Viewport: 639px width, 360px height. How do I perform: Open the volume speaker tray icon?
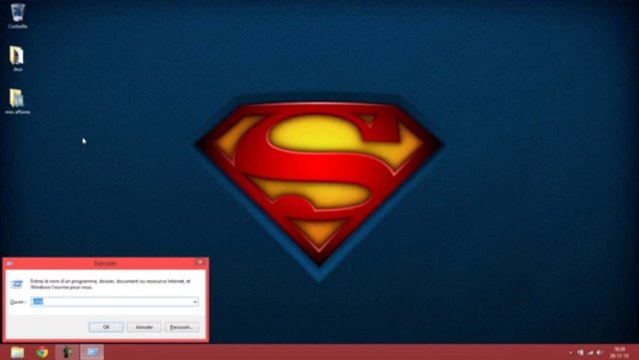tap(599, 353)
